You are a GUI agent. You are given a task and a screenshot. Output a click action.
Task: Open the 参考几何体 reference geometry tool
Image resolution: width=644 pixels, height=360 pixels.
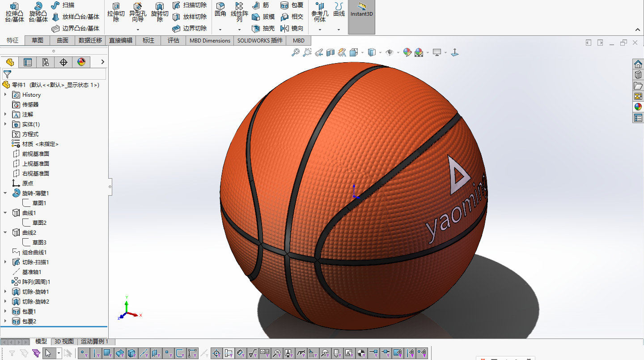pos(320,12)
